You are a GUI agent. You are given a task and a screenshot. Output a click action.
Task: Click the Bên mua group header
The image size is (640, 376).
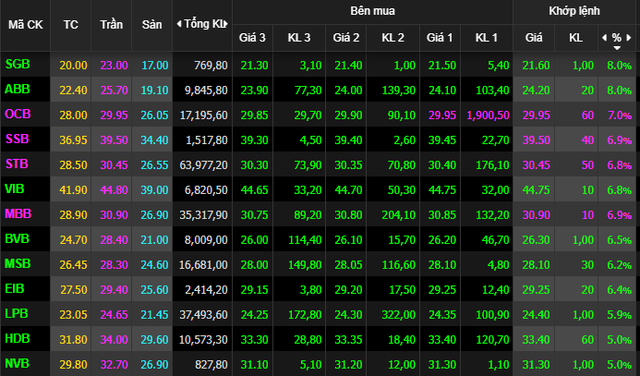click(x=373, y=11)
